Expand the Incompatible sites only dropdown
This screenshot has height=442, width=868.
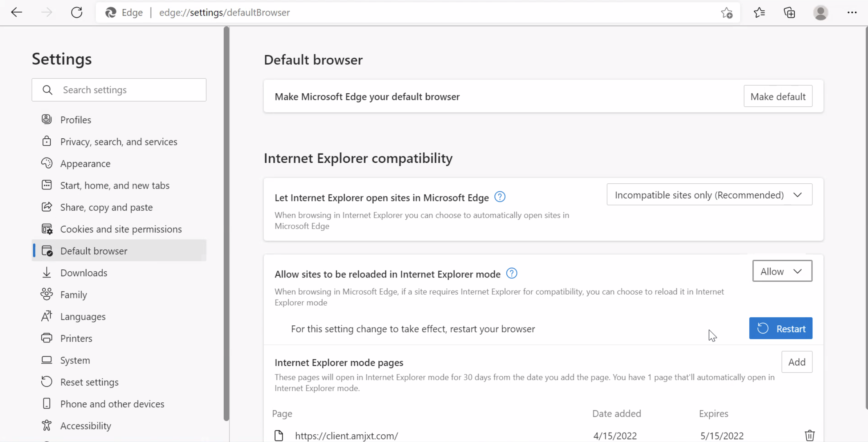pos(709,195)
